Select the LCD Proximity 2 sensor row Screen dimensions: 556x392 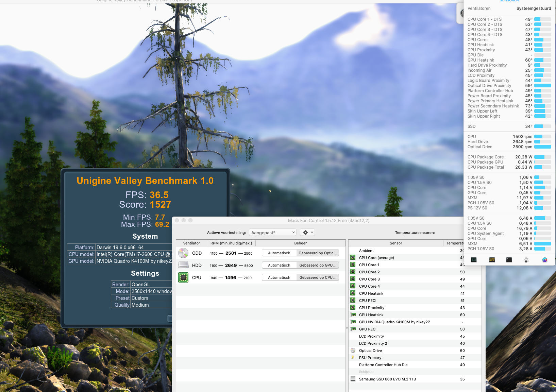(415, 343)
